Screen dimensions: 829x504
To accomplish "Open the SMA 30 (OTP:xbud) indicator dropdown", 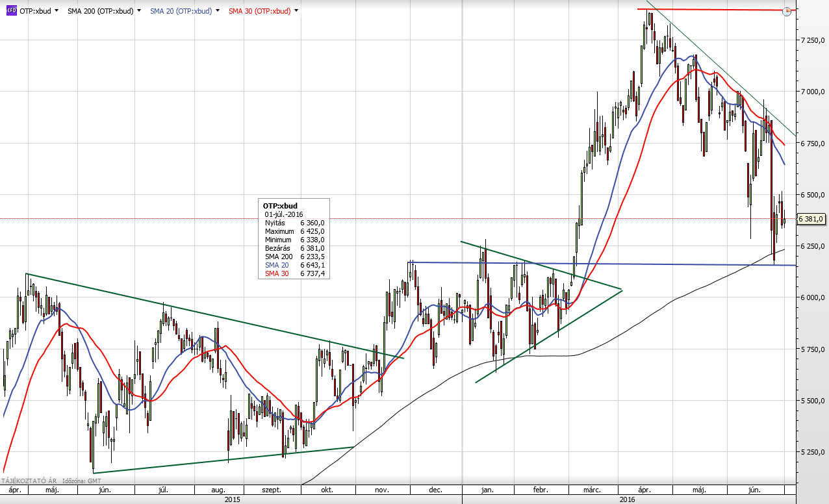I will pyautogui.click(x=296, y=11).
